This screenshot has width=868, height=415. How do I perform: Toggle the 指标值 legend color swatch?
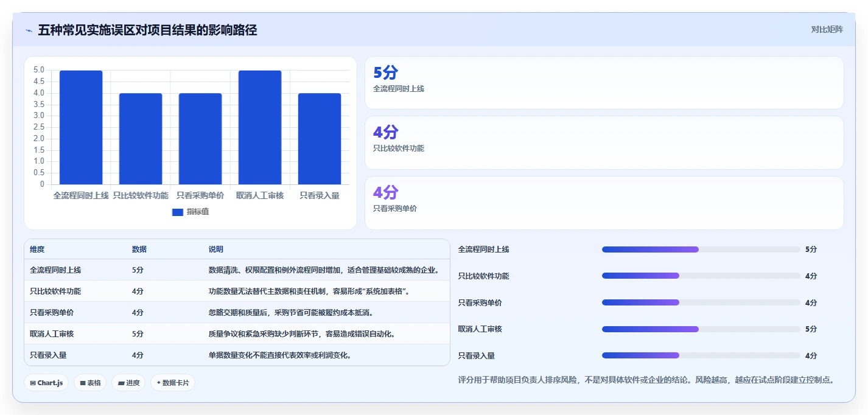tap(178, 212)
